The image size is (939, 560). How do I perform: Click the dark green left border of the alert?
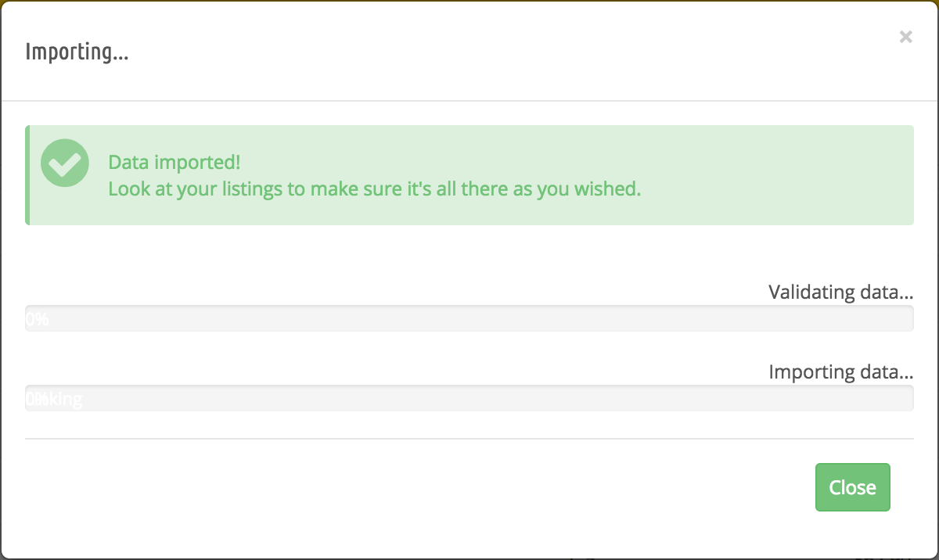(27, 175)
